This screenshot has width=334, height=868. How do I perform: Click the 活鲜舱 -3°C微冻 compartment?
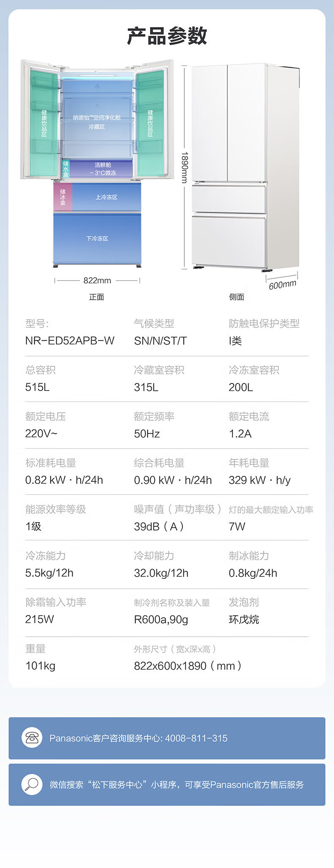(103, 169)
